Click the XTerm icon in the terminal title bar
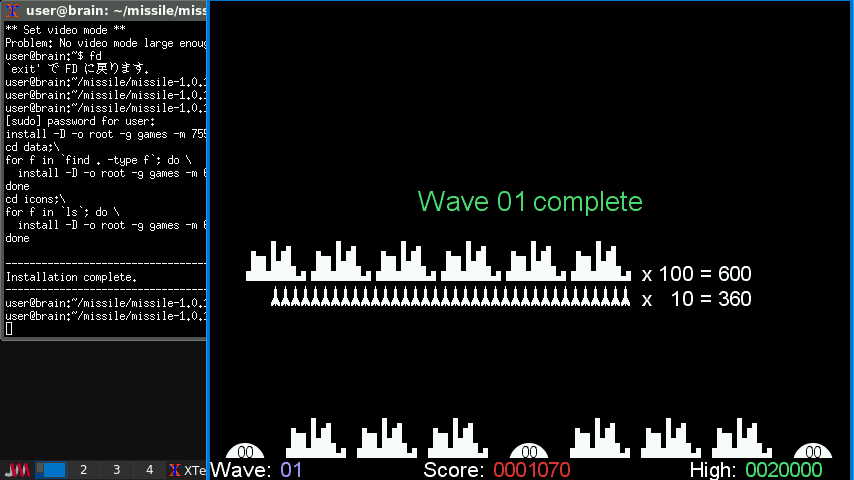 (12, 11)
